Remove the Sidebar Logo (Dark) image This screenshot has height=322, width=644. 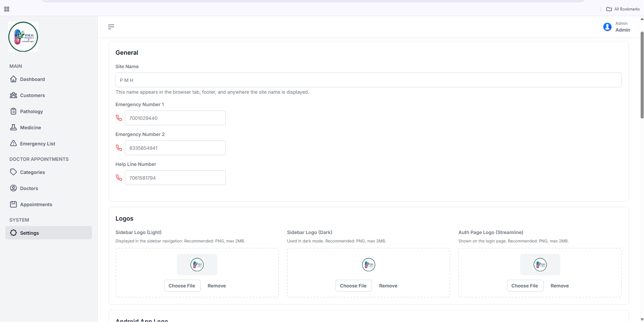point(388,286)
